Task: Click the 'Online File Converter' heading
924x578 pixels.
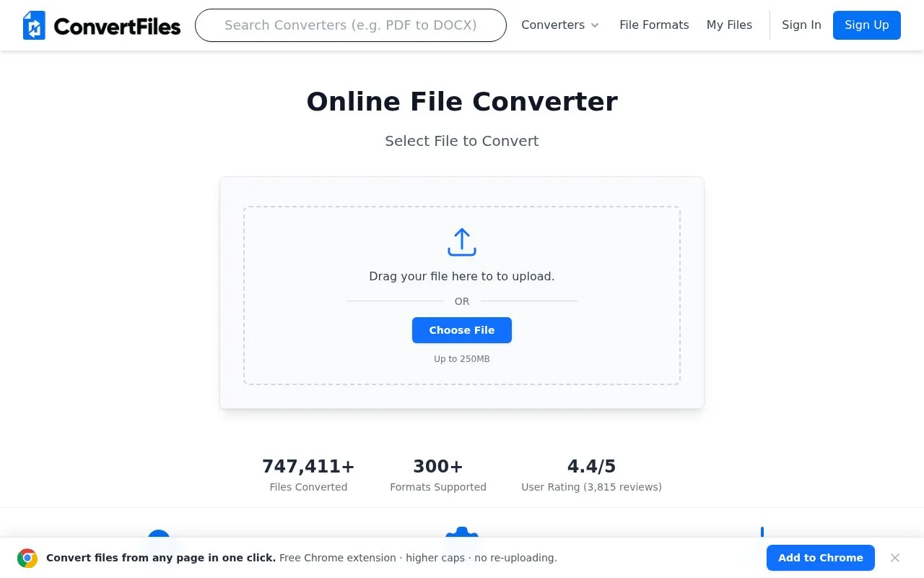Action: coord(462,102)
